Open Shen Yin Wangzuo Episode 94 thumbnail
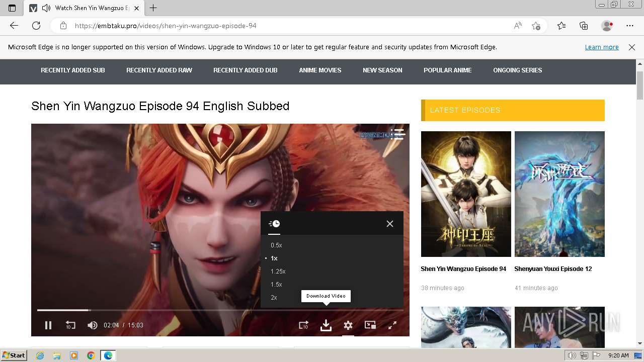Screen dimensions: 644x362 [466, 194]
